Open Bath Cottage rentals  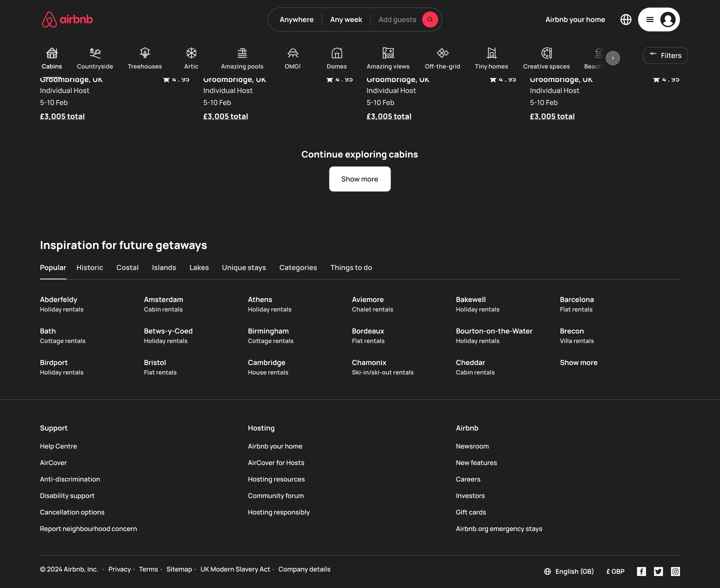pos(63,336)
